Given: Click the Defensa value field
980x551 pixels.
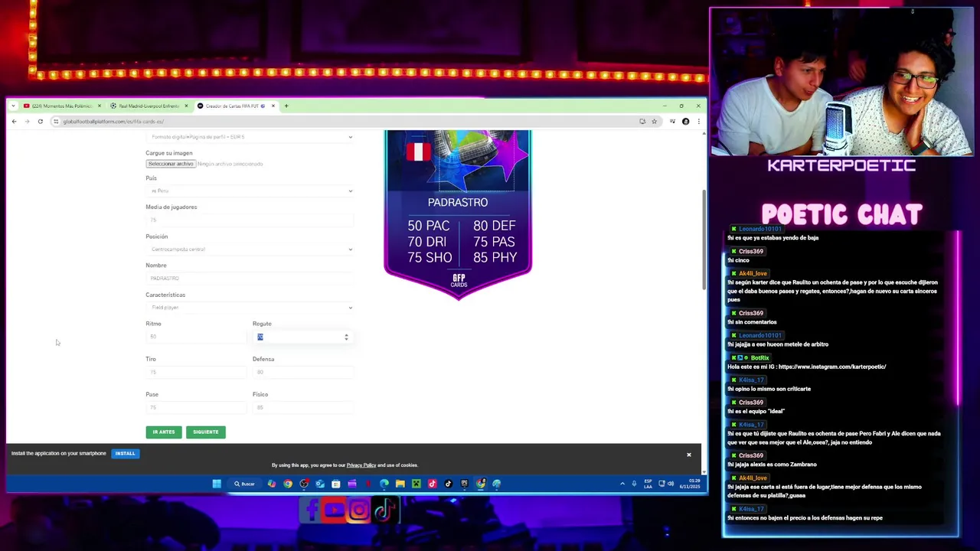Looking at the screenshot, I should [x=303, y=372].
